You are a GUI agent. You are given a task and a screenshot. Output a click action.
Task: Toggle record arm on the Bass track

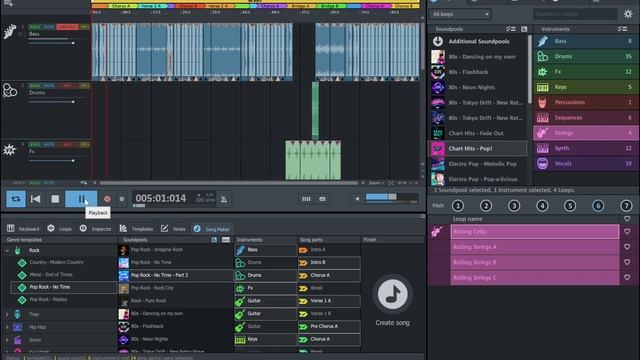67,27
